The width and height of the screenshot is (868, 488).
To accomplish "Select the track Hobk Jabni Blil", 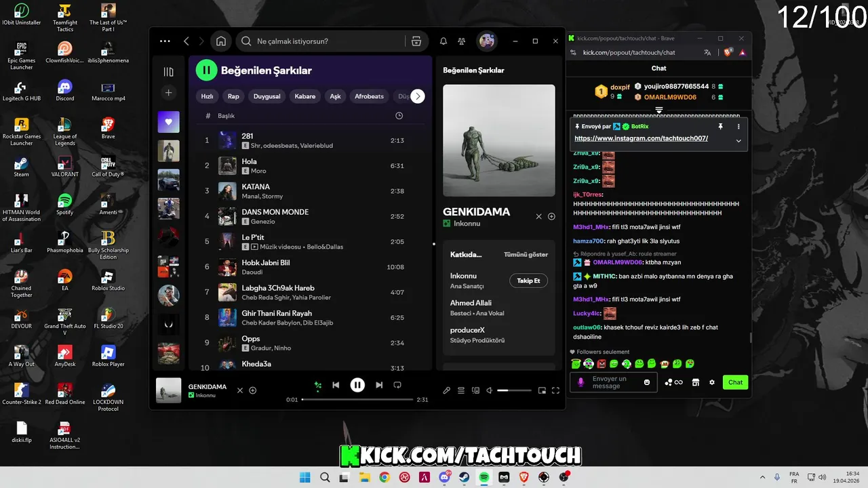I will [x=310, y=267].
